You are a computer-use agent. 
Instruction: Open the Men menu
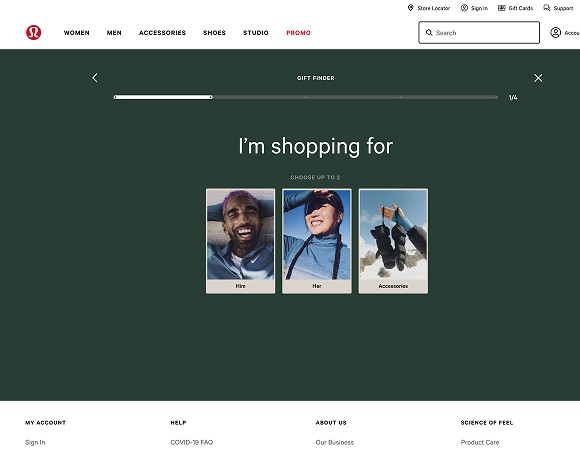coord(114,33)
